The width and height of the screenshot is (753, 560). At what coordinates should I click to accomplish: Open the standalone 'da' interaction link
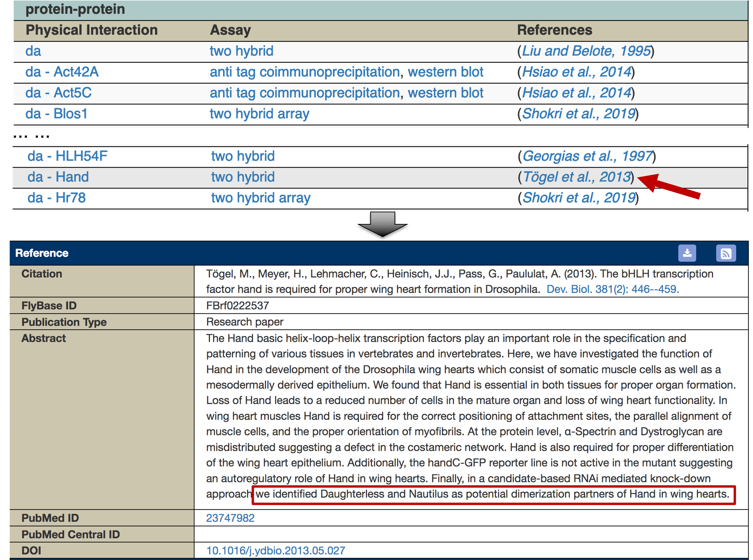point(33,51)
